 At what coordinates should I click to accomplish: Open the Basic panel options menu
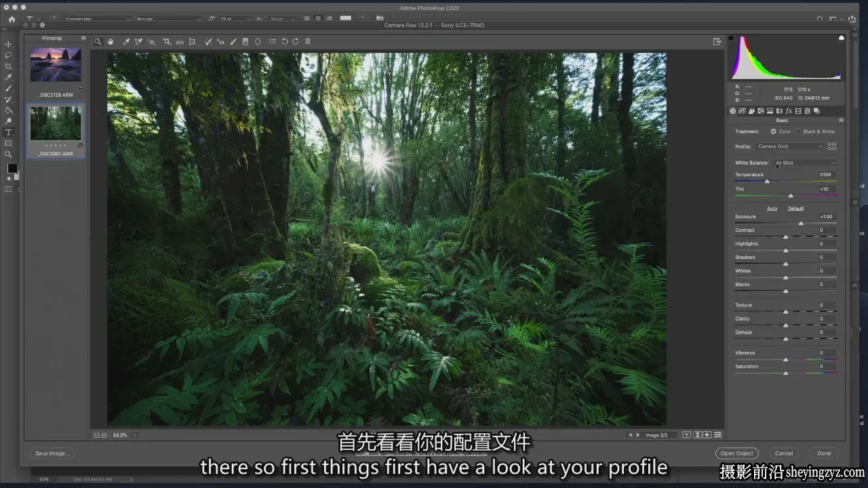842,120
